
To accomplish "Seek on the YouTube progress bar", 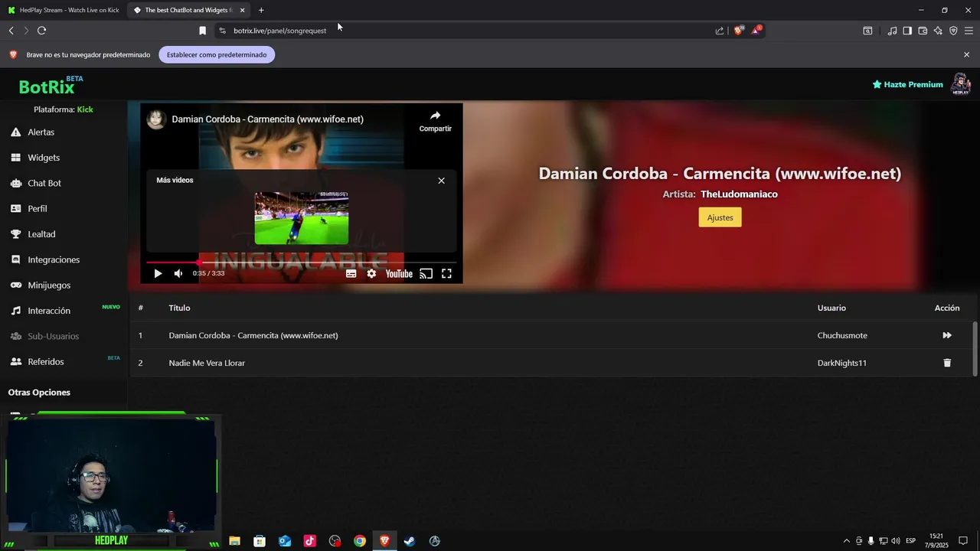I will 302,262.
